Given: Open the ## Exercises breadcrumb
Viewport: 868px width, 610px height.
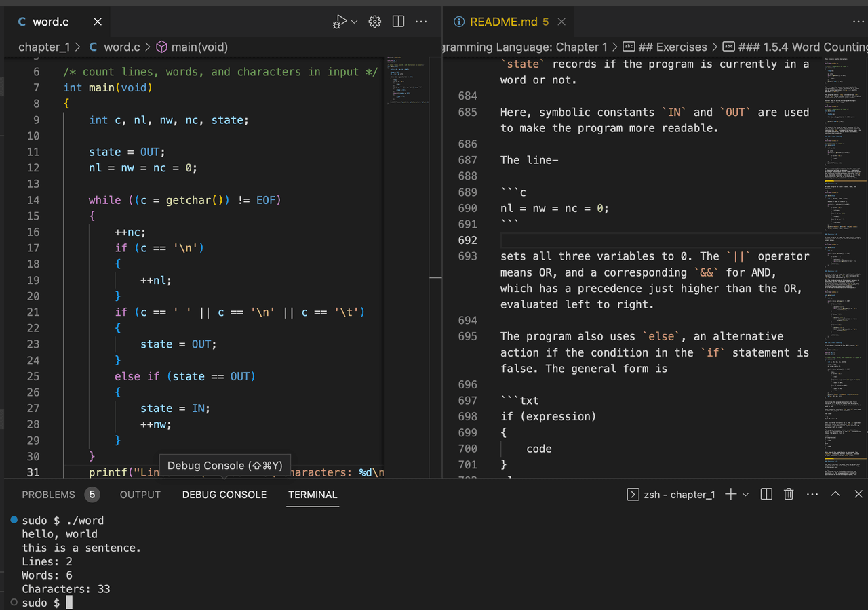Looking at the screenshot, I should (x=673, y=47).
